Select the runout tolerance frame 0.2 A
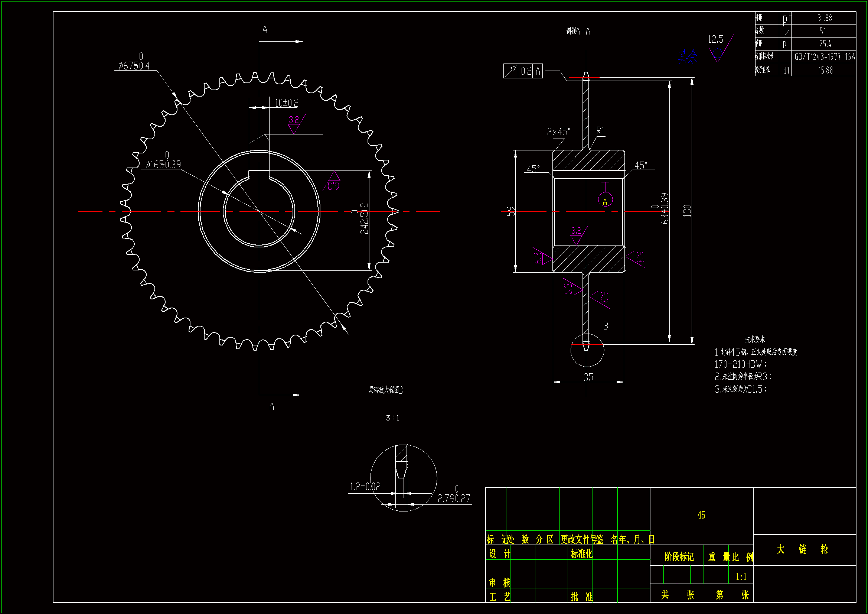 [x=523, y=71]
